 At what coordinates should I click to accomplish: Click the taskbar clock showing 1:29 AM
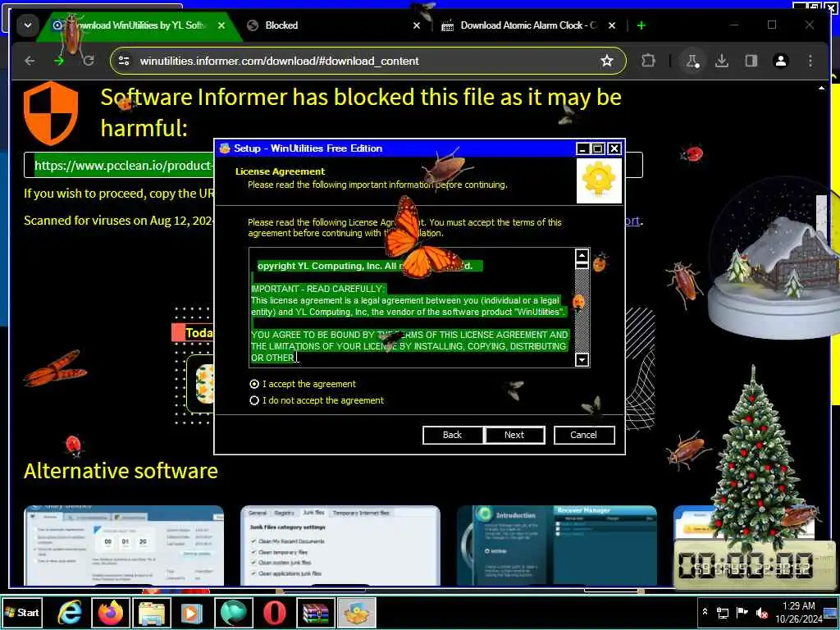pos(798,612)
